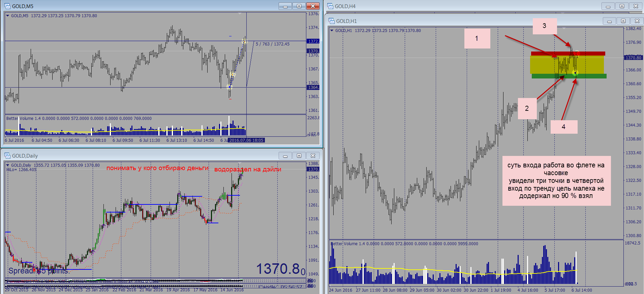The height and width of the screenshot is (294, 644).
Task: Click the '14 Jun 2016' date label in Daily chart
Action: (232, 290)
